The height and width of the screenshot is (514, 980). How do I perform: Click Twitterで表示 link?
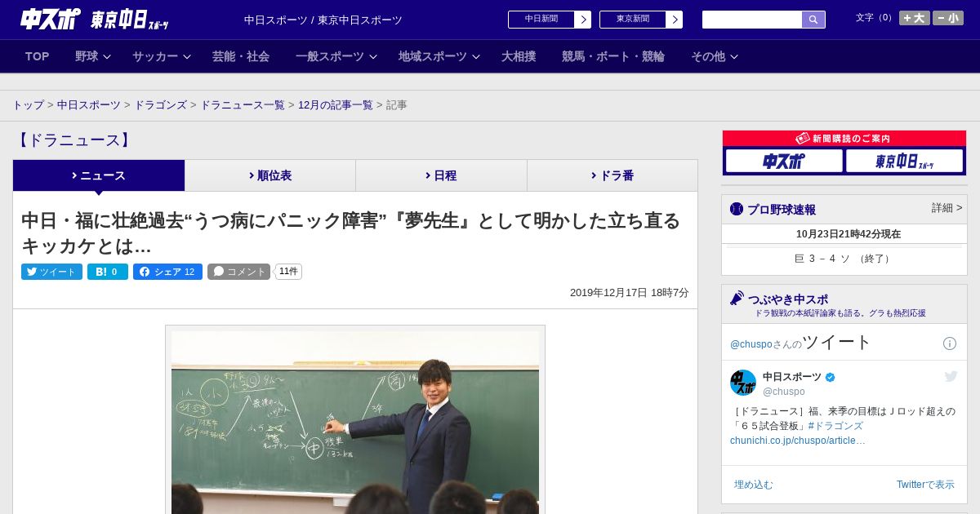click(925, 485)
